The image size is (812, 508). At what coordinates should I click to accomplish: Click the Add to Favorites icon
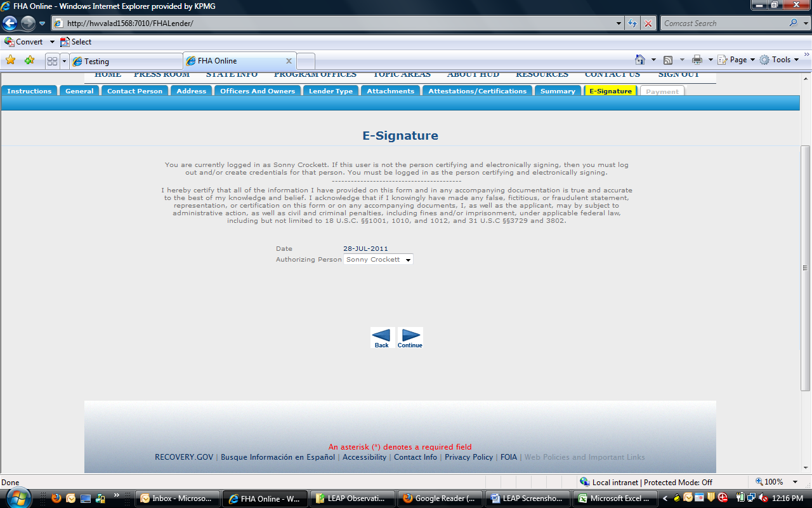pyautogui.click(x=29, y=60)
